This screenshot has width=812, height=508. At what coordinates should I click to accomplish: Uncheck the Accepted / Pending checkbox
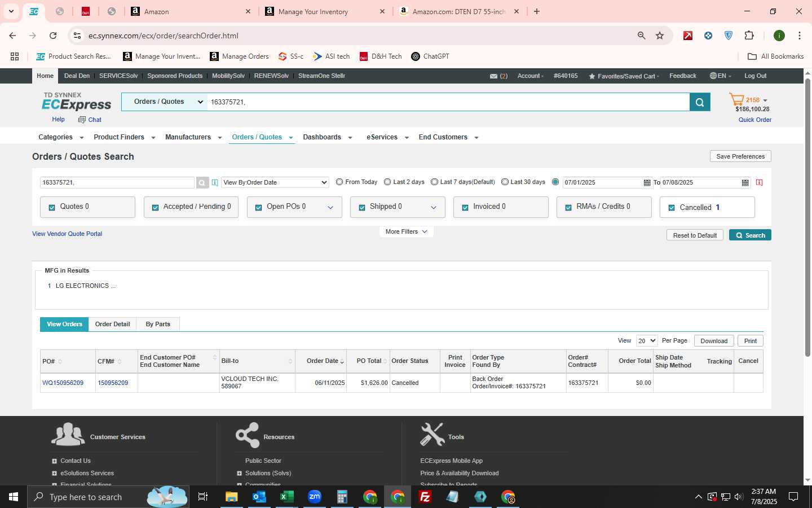(x=155, y=207)
